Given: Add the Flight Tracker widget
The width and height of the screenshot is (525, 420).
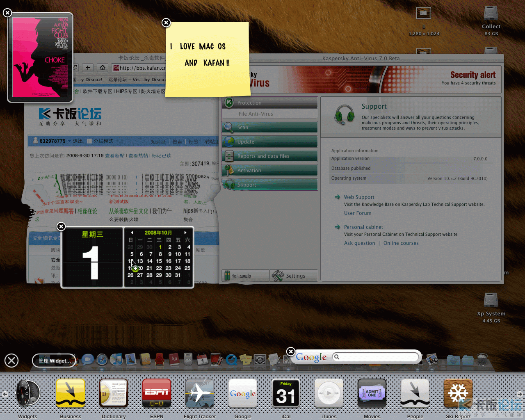Looking at the screenshot, I should pos(200,393).
